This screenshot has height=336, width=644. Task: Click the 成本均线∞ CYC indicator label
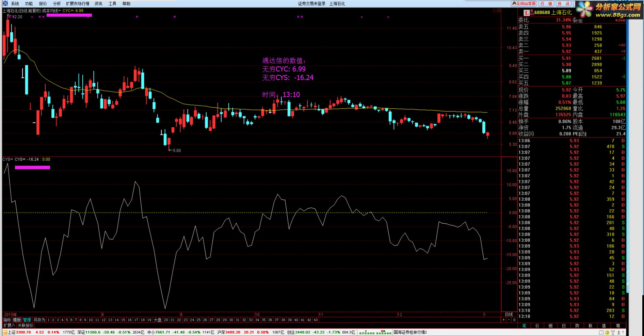pos(63,11)
